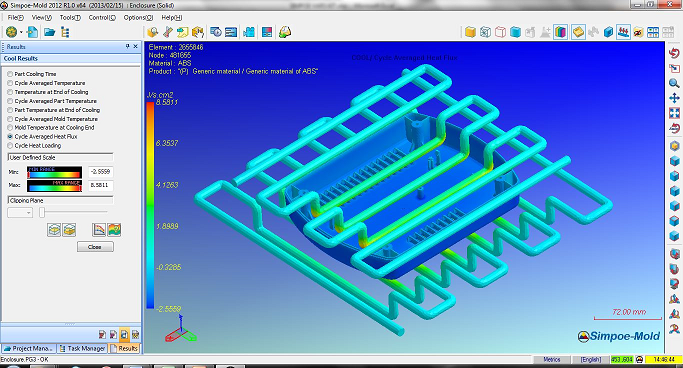Open the Clipping Plane axis dropdown
This screenshot has height=368, width=683.
20,213
